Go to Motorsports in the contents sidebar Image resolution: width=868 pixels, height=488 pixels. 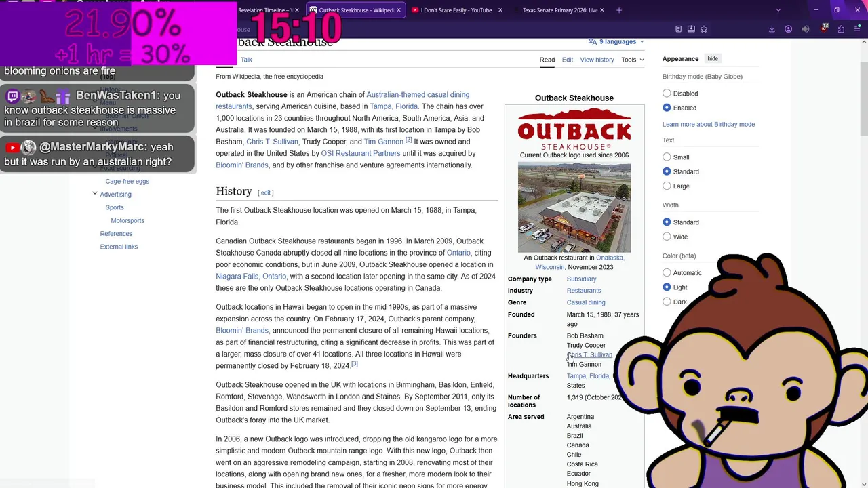127,220
